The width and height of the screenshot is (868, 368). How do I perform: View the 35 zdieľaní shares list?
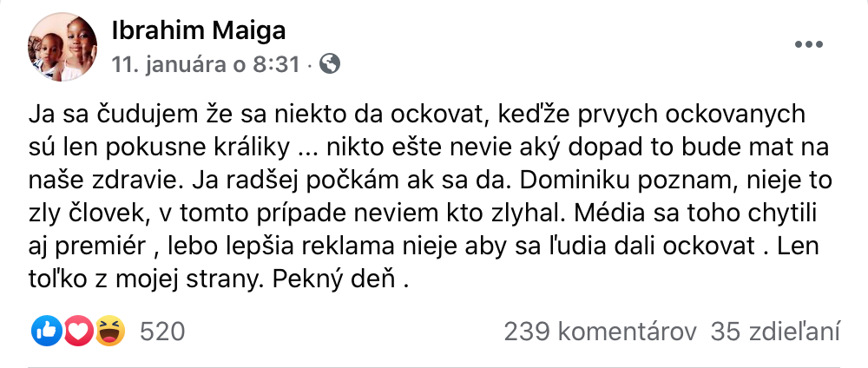(775, 331)
